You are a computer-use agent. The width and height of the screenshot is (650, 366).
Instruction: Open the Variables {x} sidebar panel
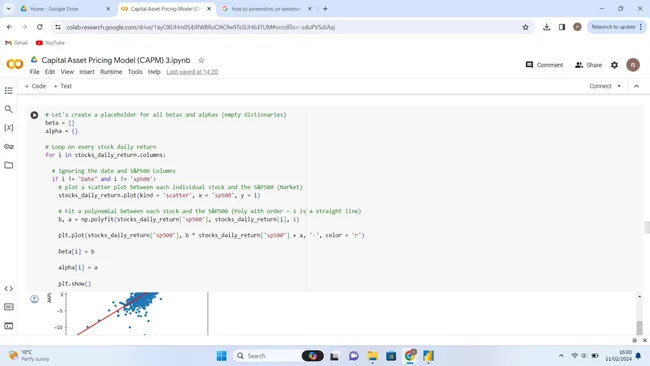coord(8,128)
